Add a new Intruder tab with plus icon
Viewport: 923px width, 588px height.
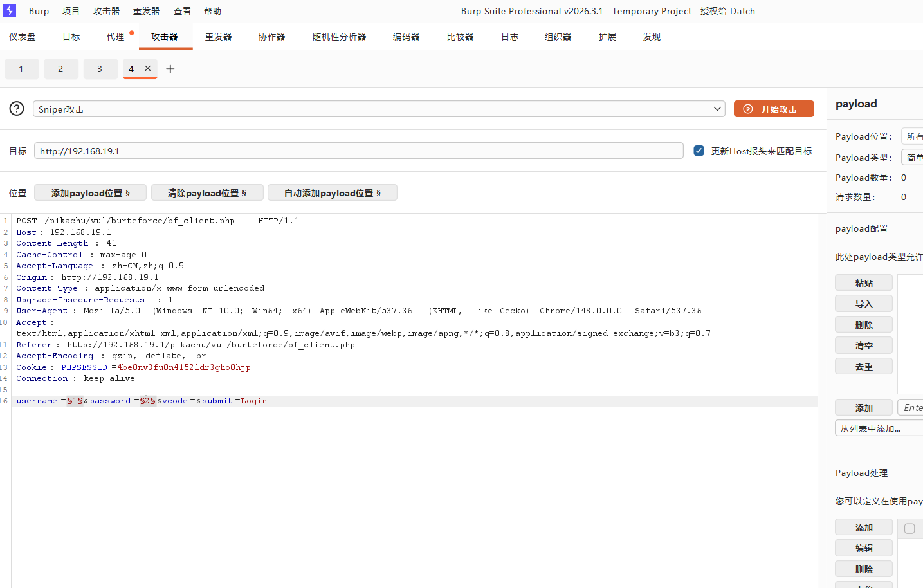pos(170,69)
